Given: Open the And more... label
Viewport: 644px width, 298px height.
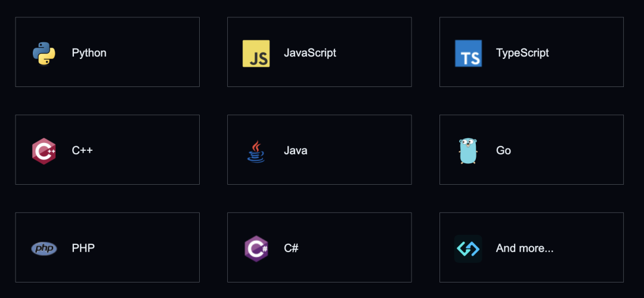Looking at the screenshot, I should tap(525, 249).
